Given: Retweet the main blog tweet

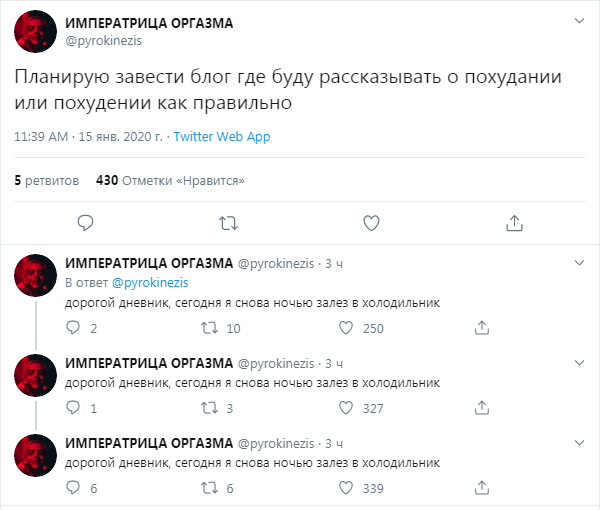Looking at the screenshot, I should (x=228, y=222).
